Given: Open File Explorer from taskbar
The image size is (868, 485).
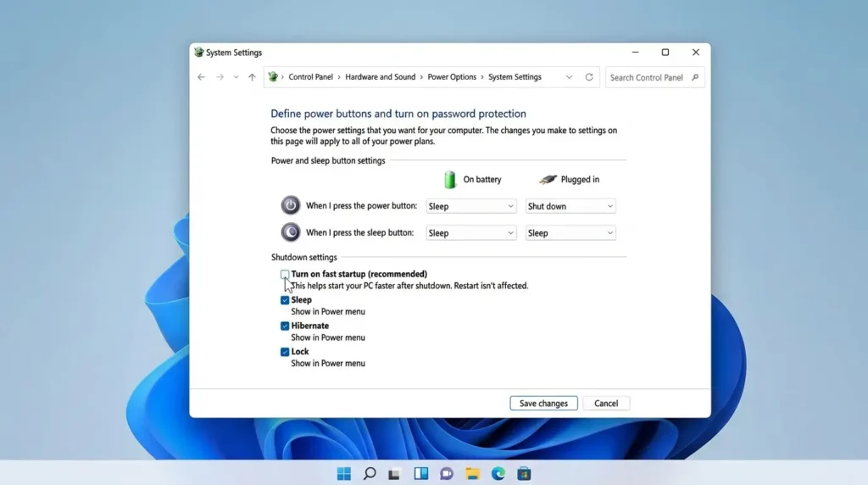Looking at the screenshot, I should (x=472, y=474).
